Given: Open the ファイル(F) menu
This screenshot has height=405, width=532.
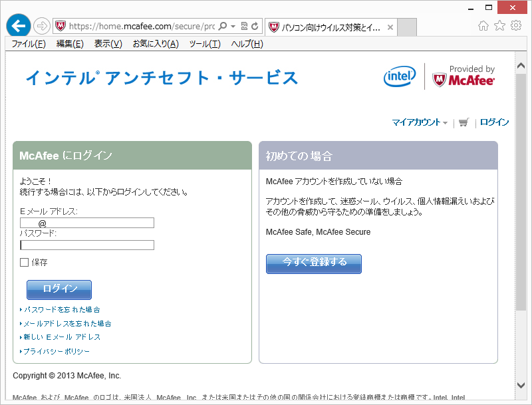Looking at the screenshot, I should (29, 44).
